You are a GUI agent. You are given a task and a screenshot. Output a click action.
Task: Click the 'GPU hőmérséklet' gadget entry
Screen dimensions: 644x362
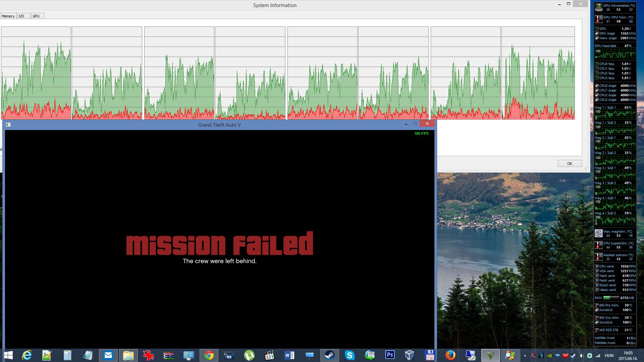click(615, 7)
